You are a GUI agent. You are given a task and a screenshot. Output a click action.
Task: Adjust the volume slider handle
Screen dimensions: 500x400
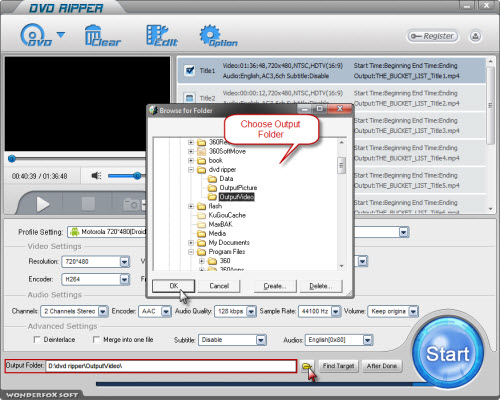[x=137, y=176]
